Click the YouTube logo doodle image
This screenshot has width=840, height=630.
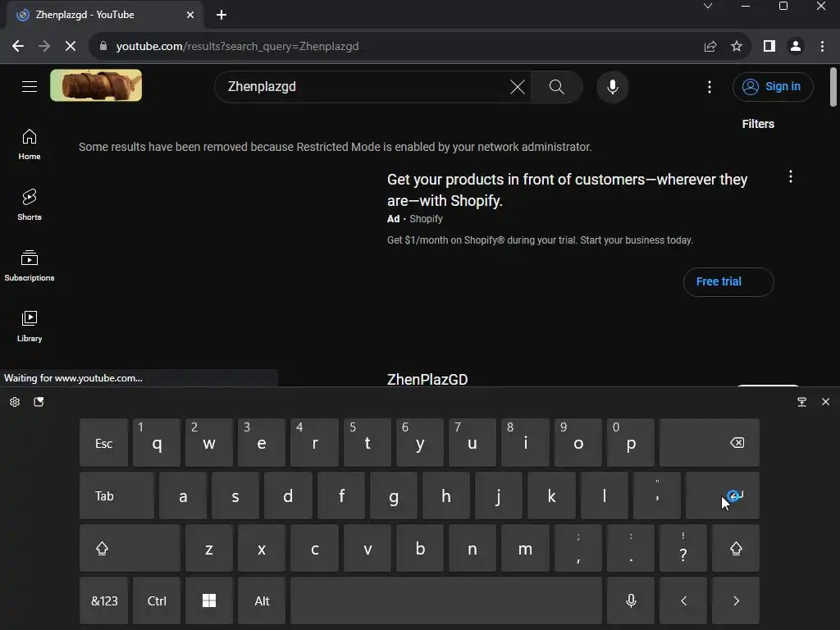click(x=96, y=85)
